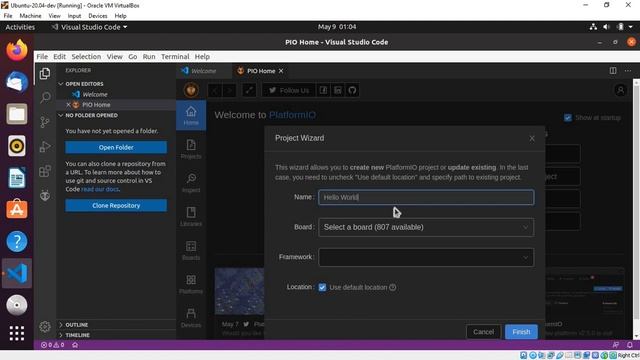
Task: Open Inspect section in PIO Home
Action: [x=191, y=183]
